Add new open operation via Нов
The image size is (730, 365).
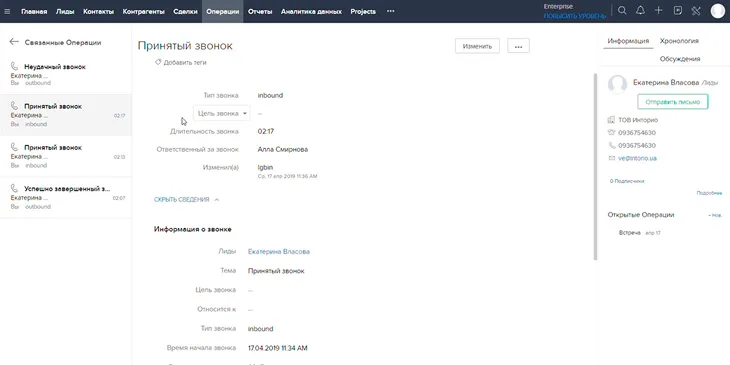(715, 215)
